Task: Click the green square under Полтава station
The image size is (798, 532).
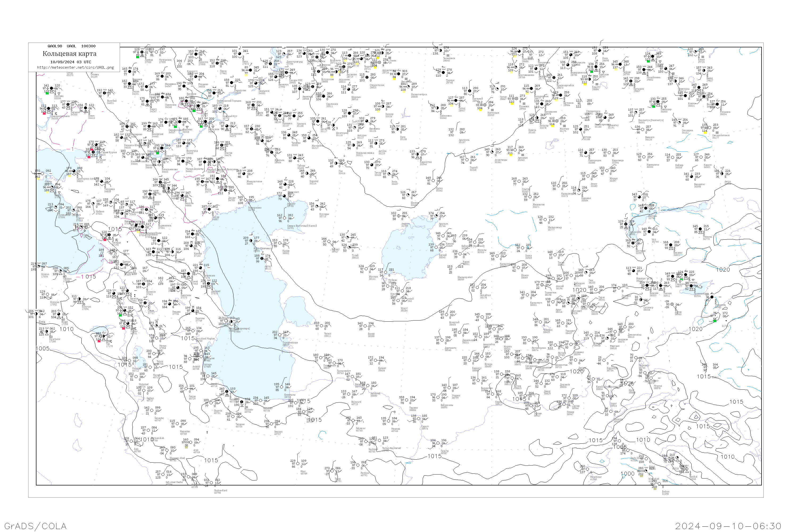Action: point(47,93)
